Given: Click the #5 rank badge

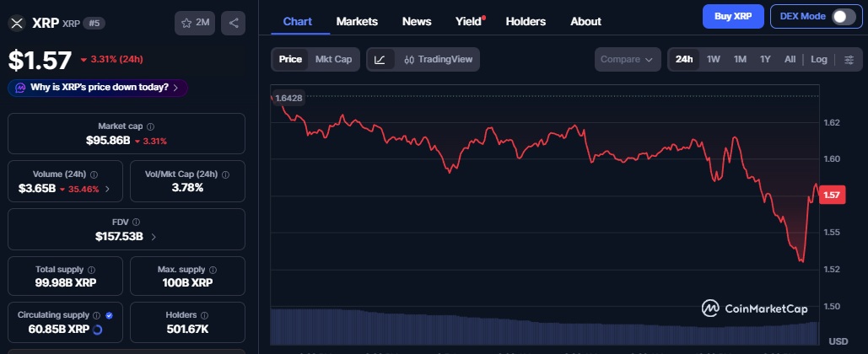Looking at the screenshot, I should [94, 24].
